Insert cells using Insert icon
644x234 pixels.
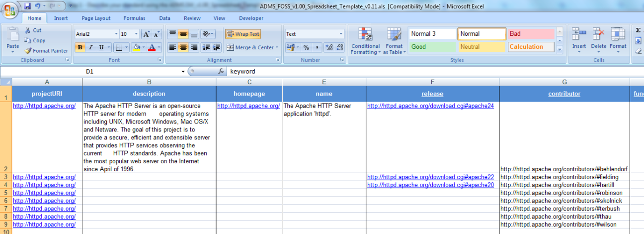(x=579, y=35)
